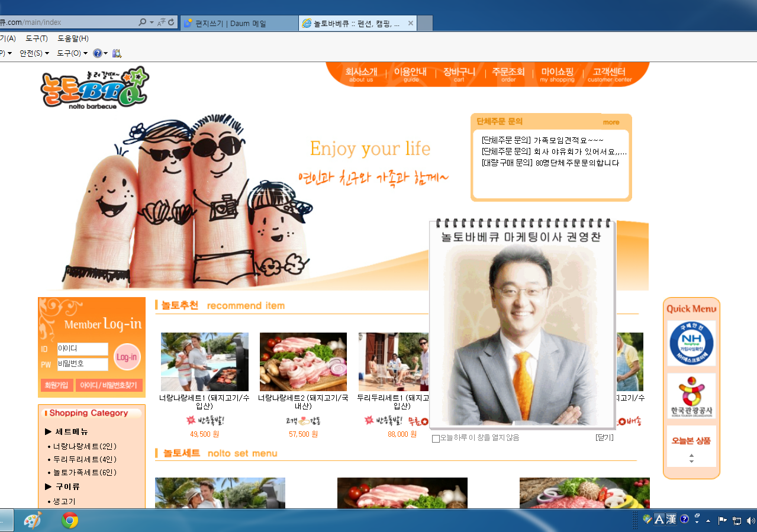Viewport: 757px width, 532px height.
Task: Close the 놀토바베큐 browser tab
Action: pos(411,23)
